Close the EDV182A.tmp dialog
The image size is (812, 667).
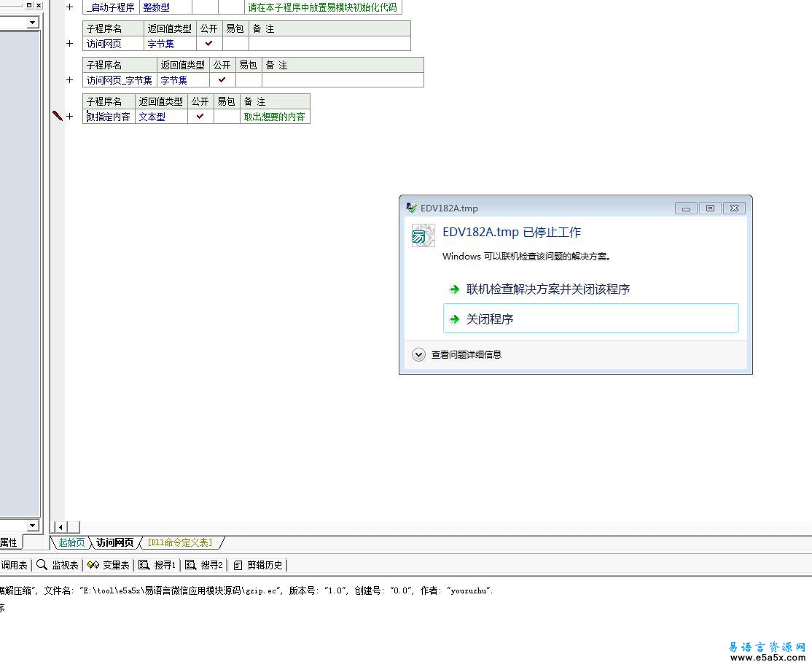click(734, 208)
